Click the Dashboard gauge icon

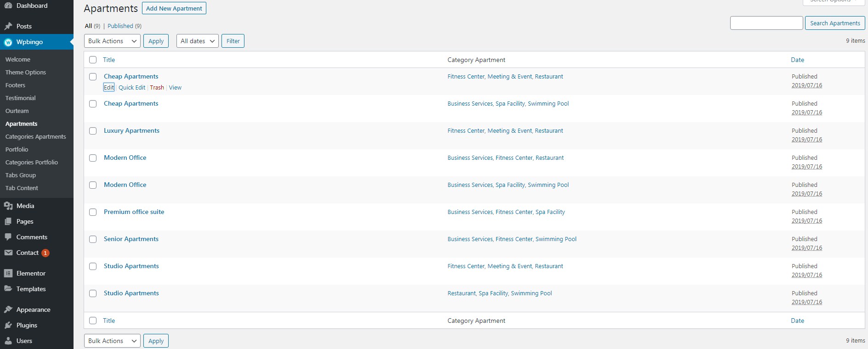point(8,6)
